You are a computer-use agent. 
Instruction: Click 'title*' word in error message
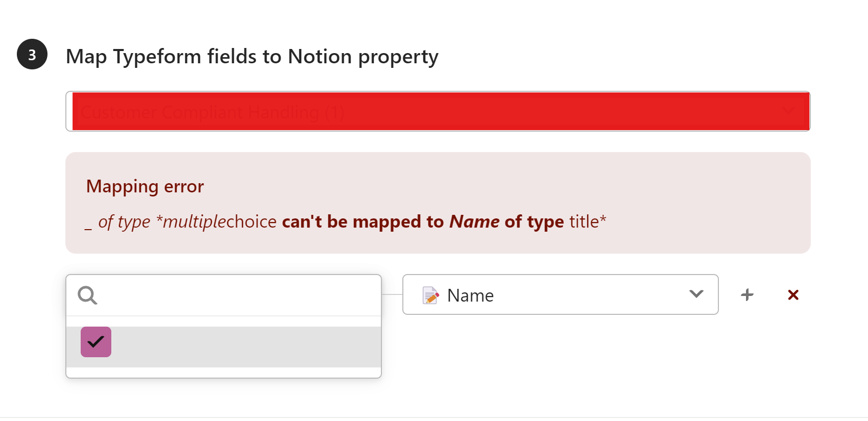tap(588, 222)
